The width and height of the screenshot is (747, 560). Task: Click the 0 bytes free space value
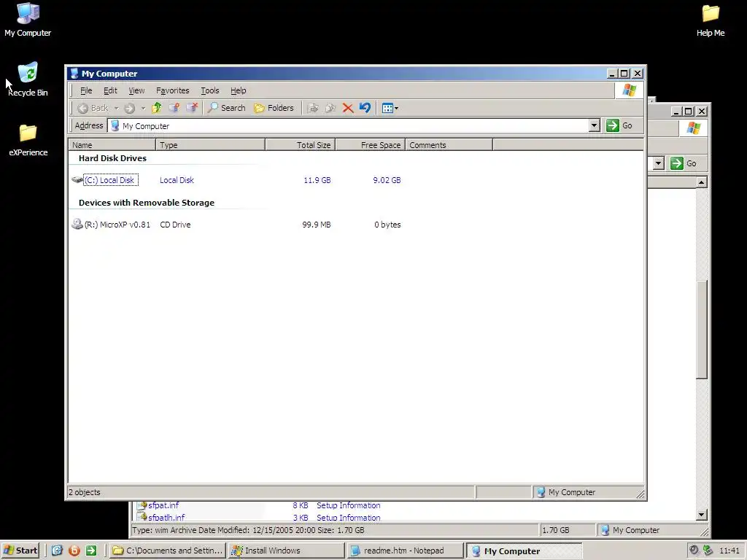[387, 225]
